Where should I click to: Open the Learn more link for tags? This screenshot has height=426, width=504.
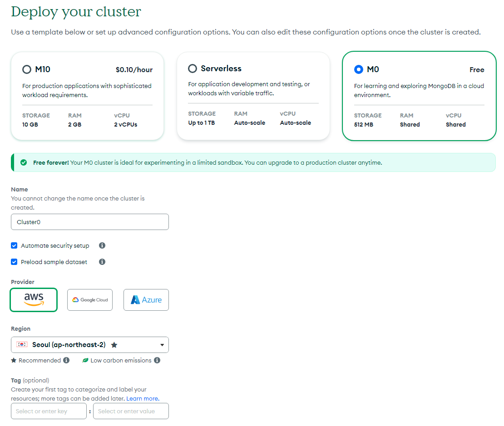[143, 398]
